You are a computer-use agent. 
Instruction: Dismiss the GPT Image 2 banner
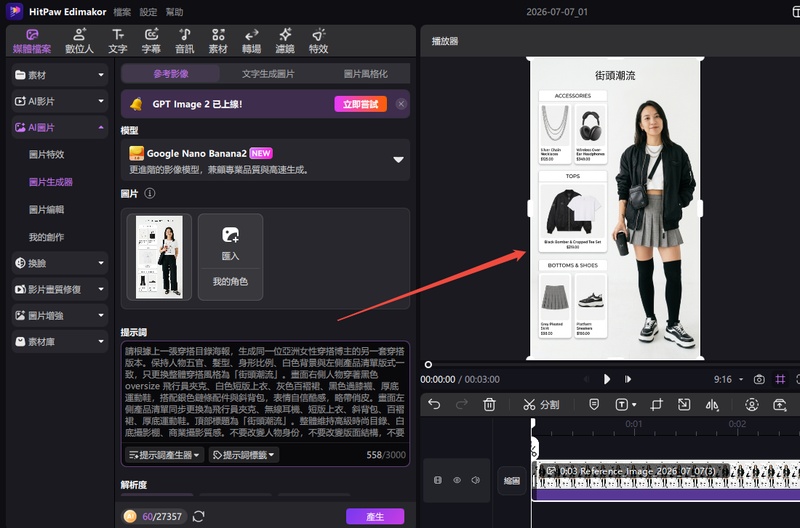coord(401,104)
